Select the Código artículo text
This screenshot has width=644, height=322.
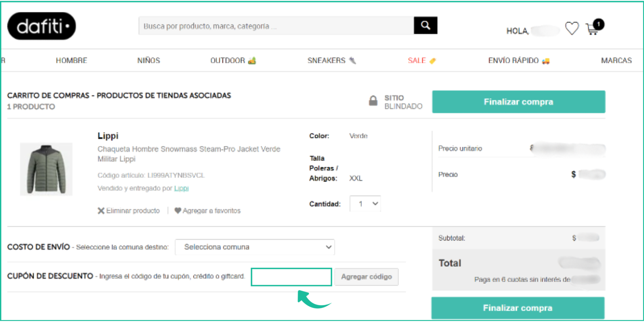(151, 175)
